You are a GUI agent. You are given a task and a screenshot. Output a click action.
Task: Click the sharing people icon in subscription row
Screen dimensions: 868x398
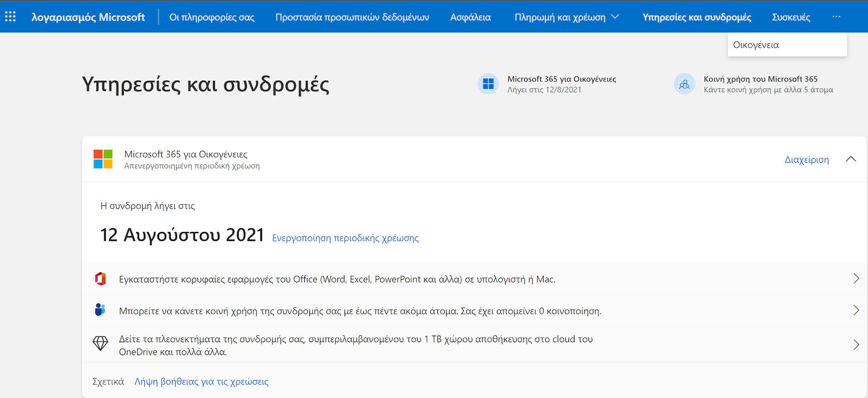click(100, 310)
